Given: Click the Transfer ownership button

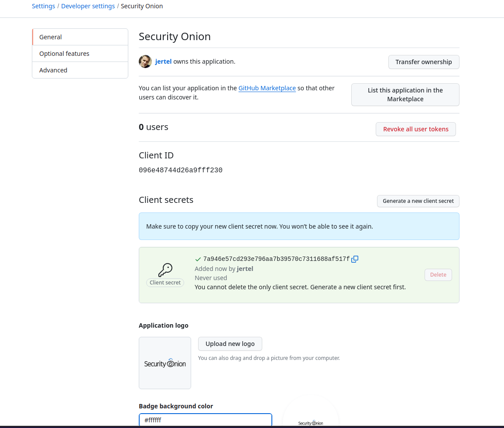Looking at the screenshot, I should pos(423,62).
